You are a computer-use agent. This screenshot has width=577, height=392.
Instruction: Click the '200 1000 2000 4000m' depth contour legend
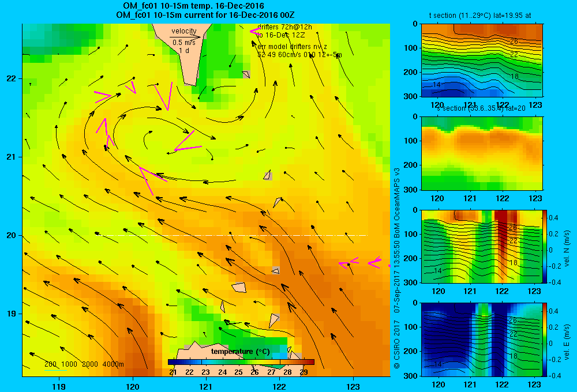tap(84, 364)
